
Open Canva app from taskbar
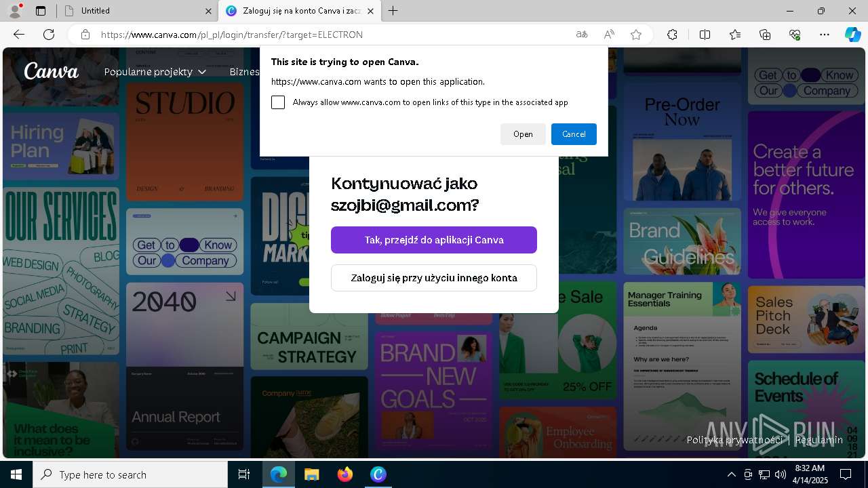pos(378,474)
